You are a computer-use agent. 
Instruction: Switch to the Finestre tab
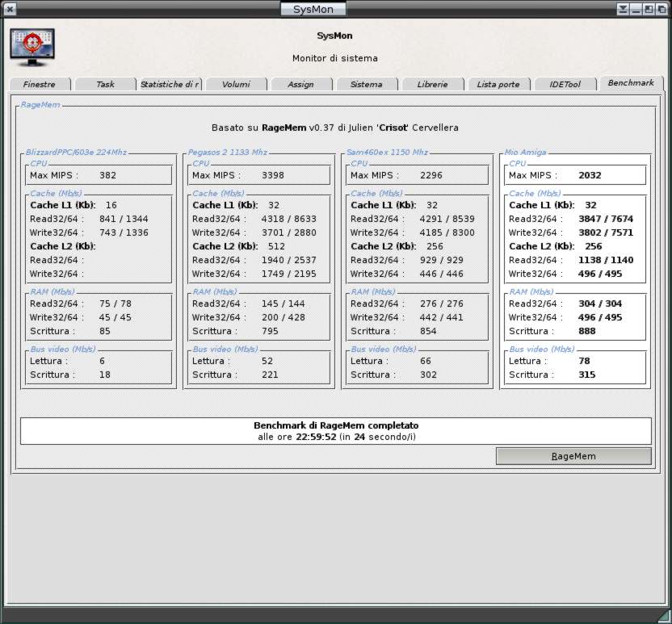coord(40,84)
